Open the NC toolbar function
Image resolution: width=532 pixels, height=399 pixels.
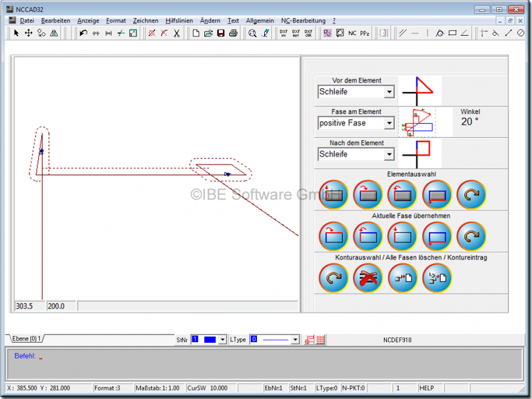[x=352, y=33]
